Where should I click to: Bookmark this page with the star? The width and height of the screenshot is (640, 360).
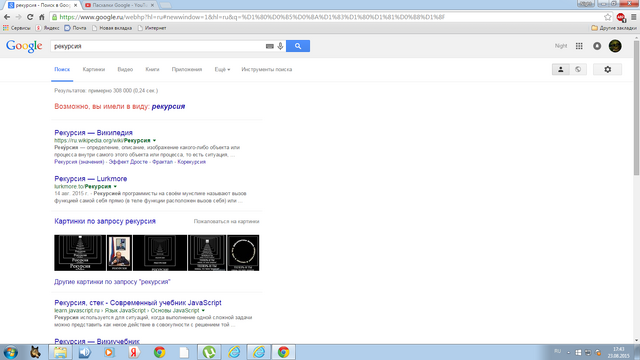pos(607,17)
